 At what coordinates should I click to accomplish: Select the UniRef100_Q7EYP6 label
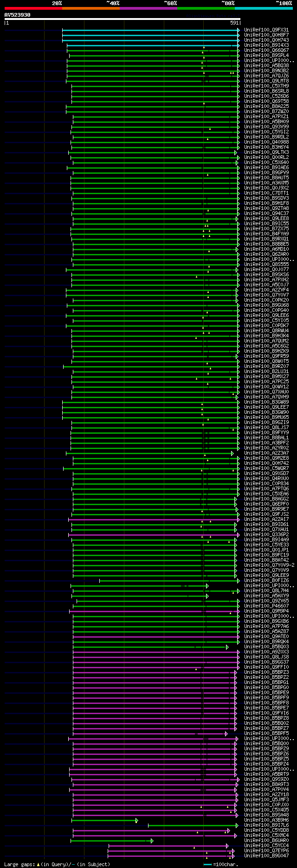point(266,850)
